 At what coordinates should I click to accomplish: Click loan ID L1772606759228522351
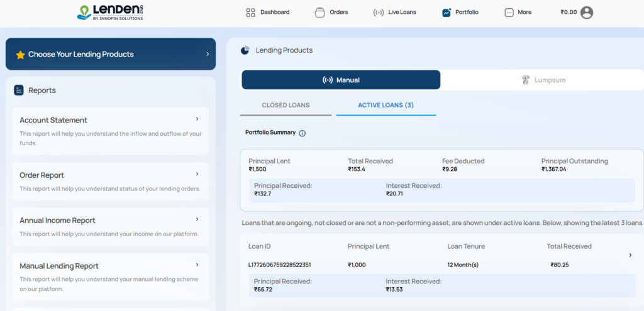click(280, 265)
